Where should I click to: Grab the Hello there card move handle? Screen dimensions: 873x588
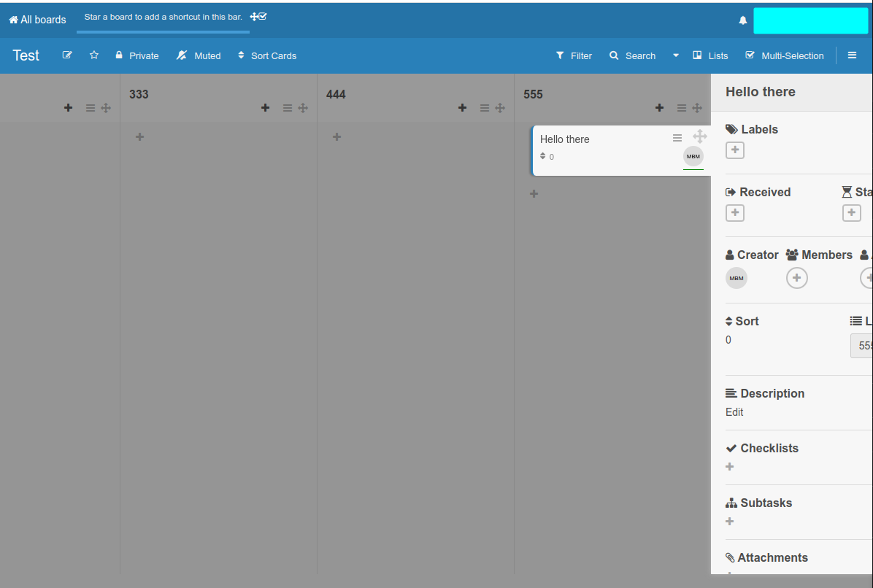point(700,136)
